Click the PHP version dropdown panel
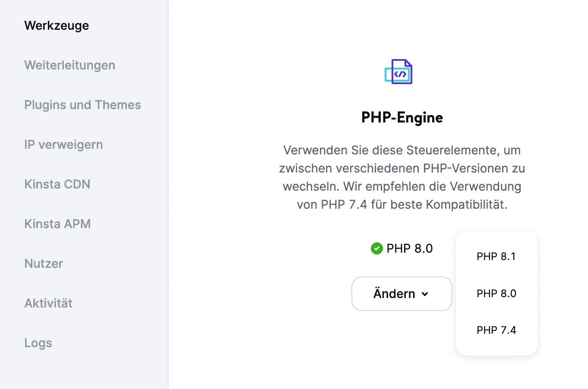The image size is (588, 389). pyautogui.click(x=496, y=293)
